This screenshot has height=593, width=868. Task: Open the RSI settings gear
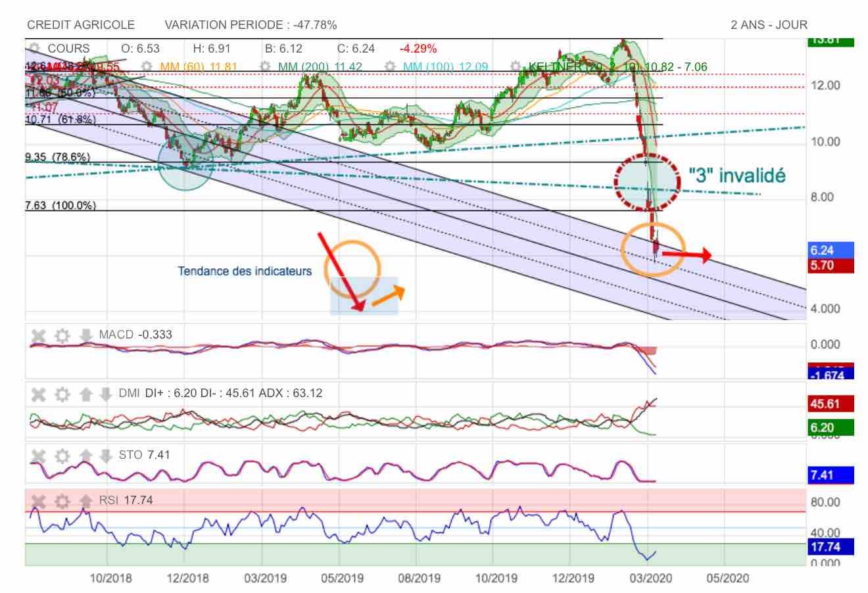62,501
